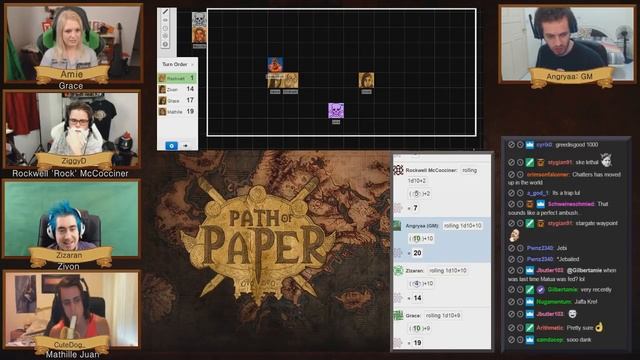Select the lone portrait token right of center
The width and height of the screenshot is (640, 360).
[x=366, y=80]
